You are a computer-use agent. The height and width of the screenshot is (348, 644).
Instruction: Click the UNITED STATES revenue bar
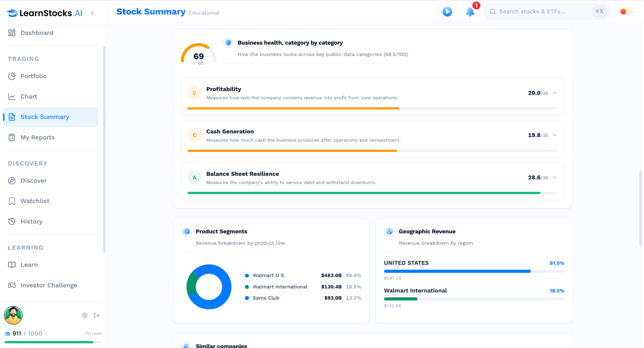coord(474,271)
